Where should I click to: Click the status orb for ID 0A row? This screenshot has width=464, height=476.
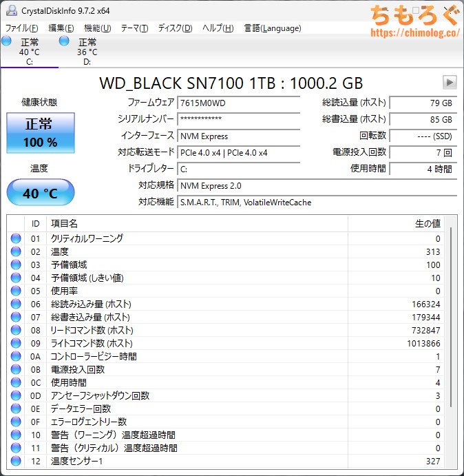click(x=16, y=356)
